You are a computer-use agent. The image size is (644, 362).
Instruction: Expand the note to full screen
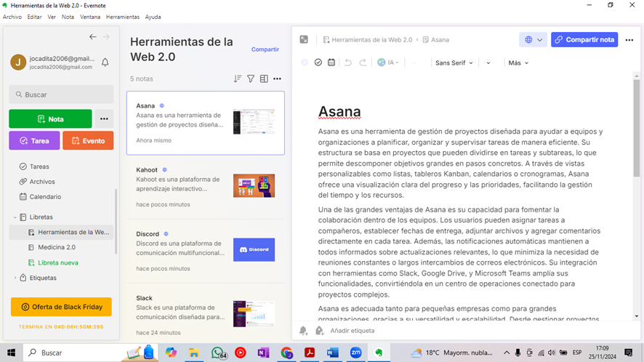[304, 39]
